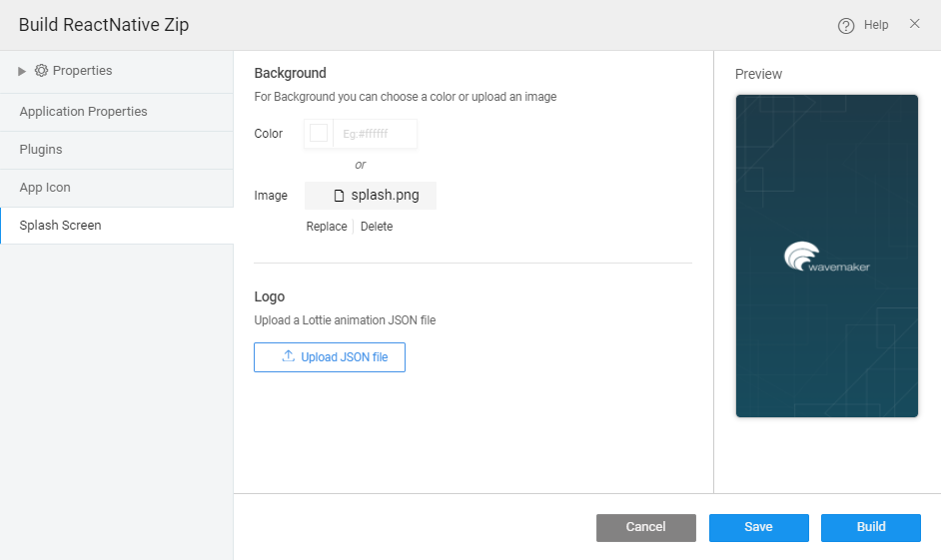Select the Splash Screen section
The image size is (941, 560).
[61, 226]
